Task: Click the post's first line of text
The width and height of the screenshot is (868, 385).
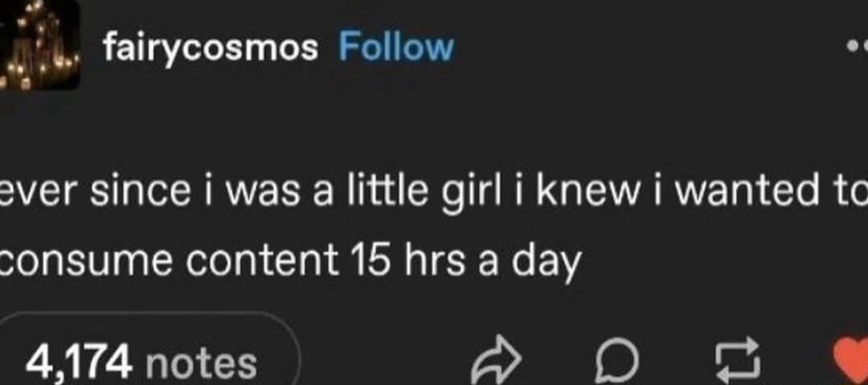Action: click(434, 194)
